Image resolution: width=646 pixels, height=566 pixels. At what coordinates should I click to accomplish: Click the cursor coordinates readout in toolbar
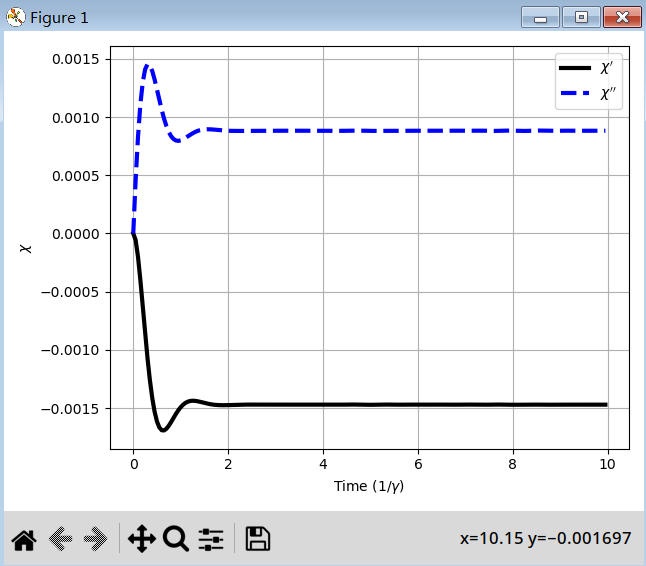click(545, 538)
